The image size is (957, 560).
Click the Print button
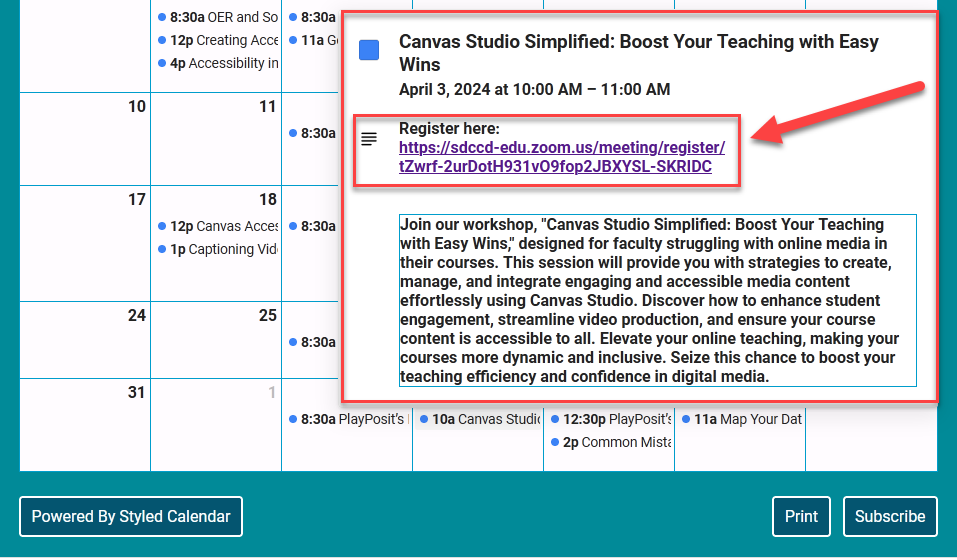click(801, 516)
